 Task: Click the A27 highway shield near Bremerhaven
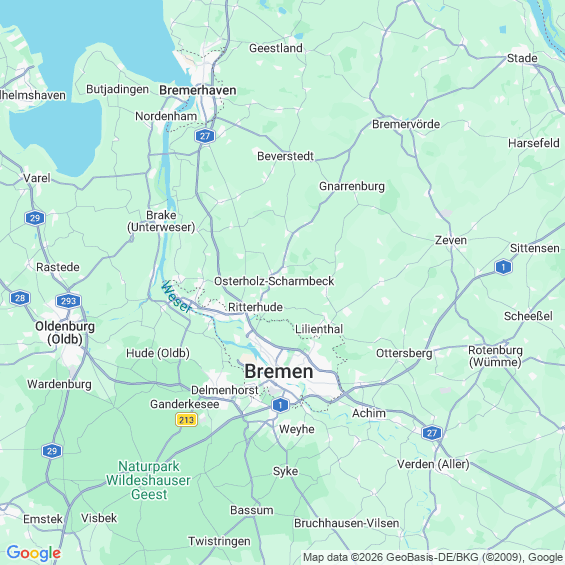pos(205,136)
